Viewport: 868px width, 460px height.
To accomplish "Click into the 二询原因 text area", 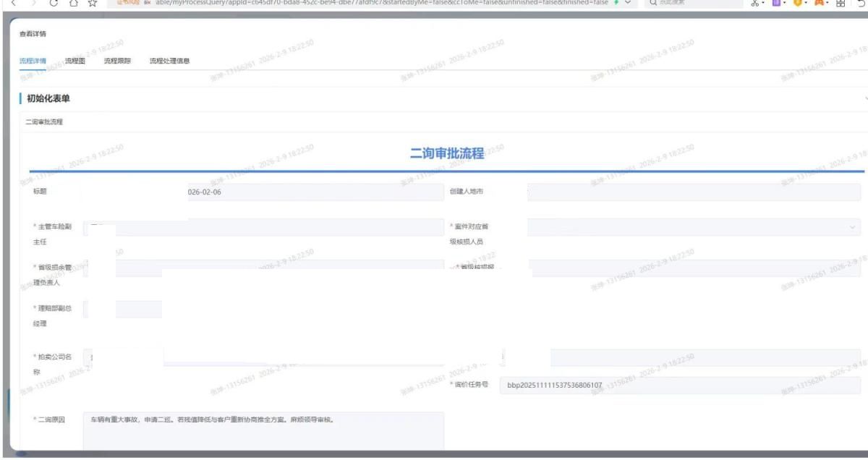I will 263,430.
